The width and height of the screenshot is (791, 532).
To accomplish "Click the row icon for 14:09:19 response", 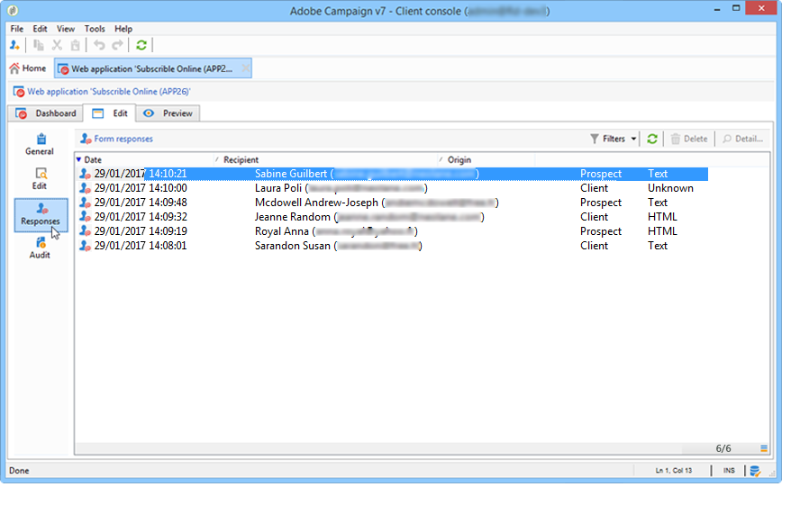I will click(86, 231).
